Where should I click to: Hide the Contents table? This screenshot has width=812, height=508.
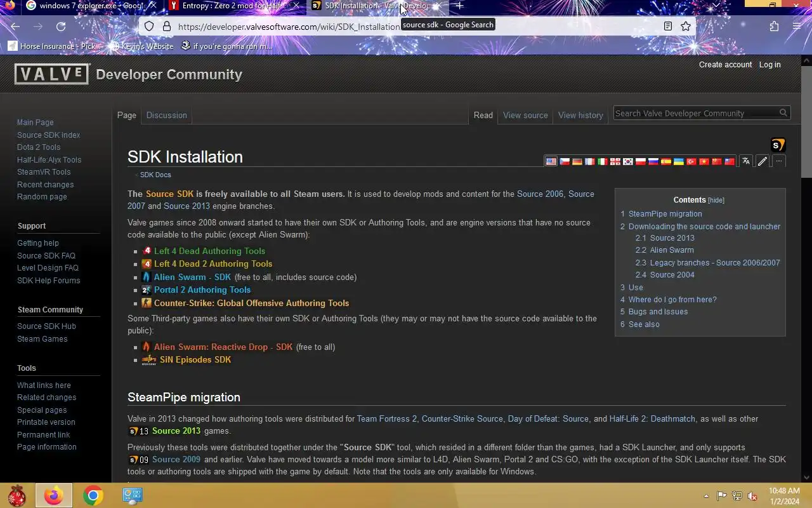[716, 200]
